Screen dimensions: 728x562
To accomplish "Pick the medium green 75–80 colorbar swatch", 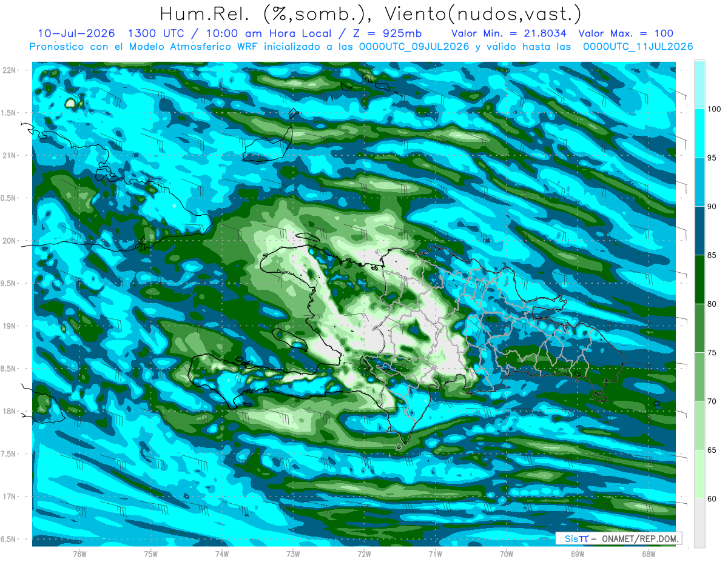I will [699, 328].
